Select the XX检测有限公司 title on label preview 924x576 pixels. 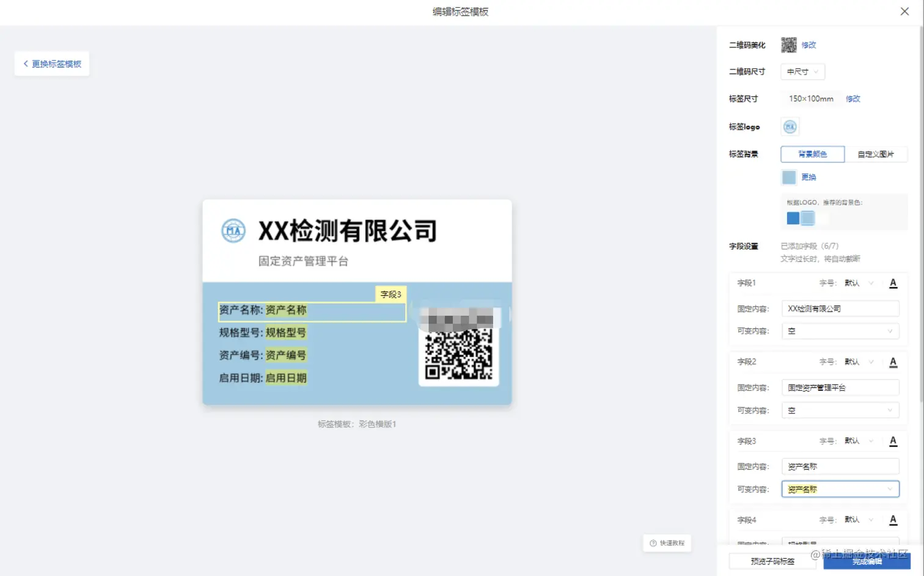click(348, 231)
